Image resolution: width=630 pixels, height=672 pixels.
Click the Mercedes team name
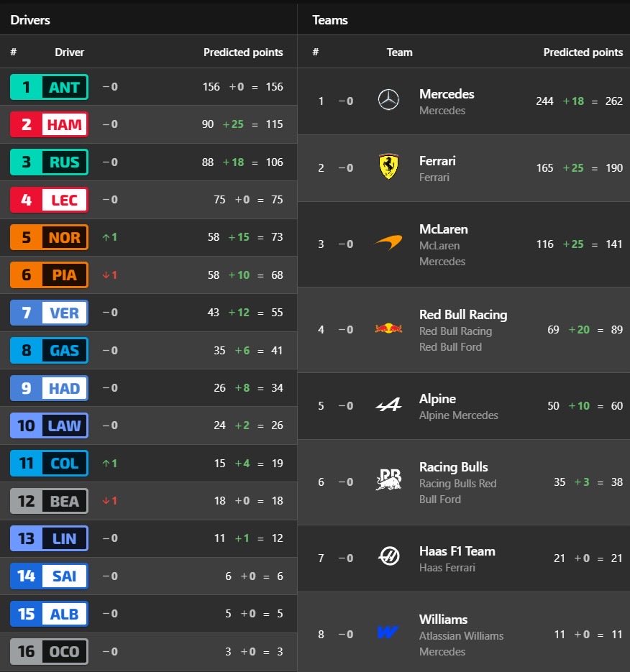(447, 94)
